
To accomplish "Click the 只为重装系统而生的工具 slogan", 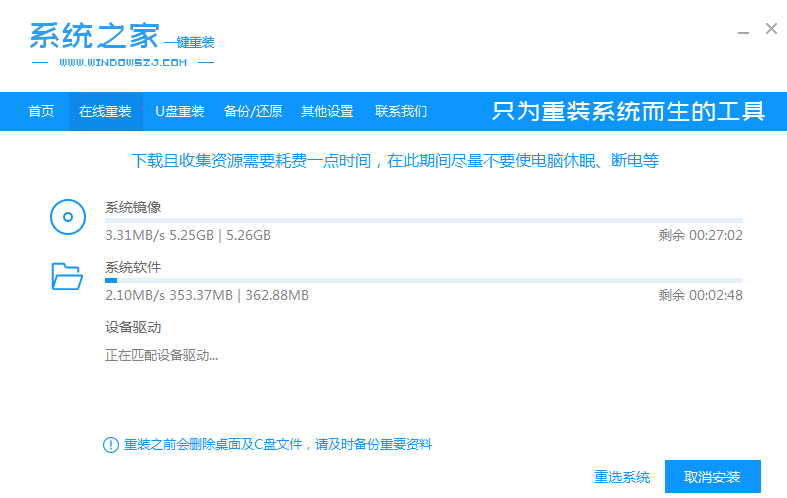I will [628, 111].
